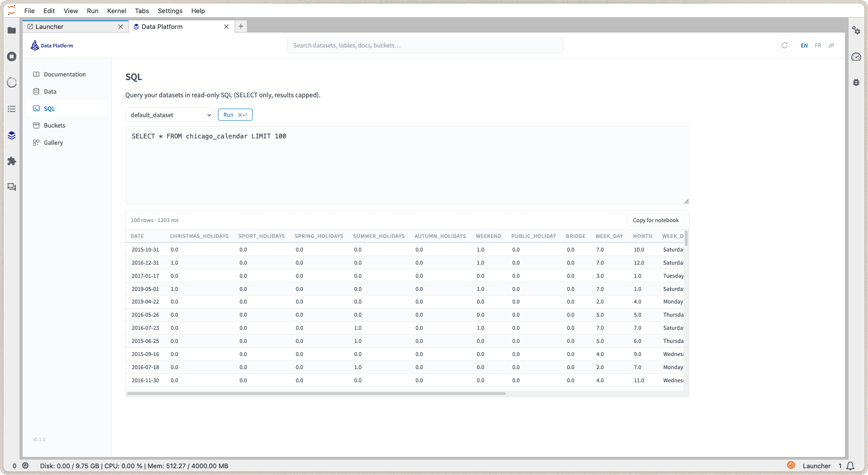Viewport: 868px width, 475px height.
Task: Click the orange status icon near Launcher
Action: pyautogui.click(x=791, y=465)
